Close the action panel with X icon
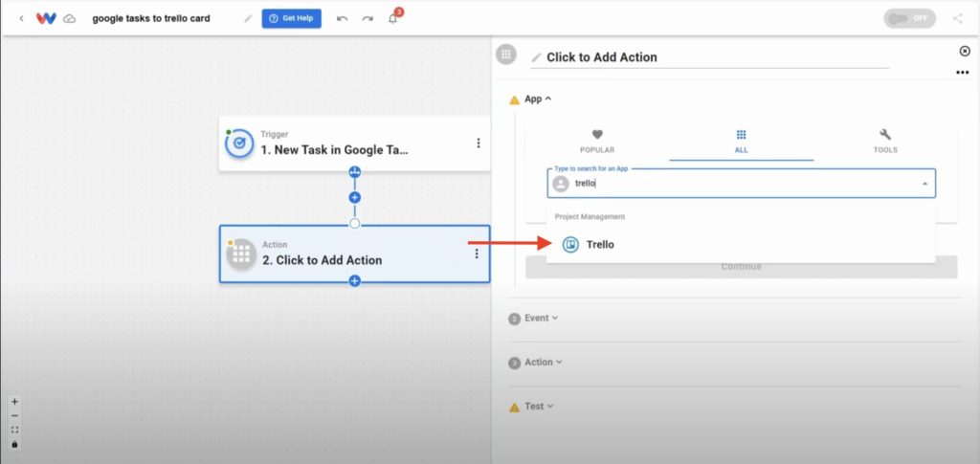 965,51
